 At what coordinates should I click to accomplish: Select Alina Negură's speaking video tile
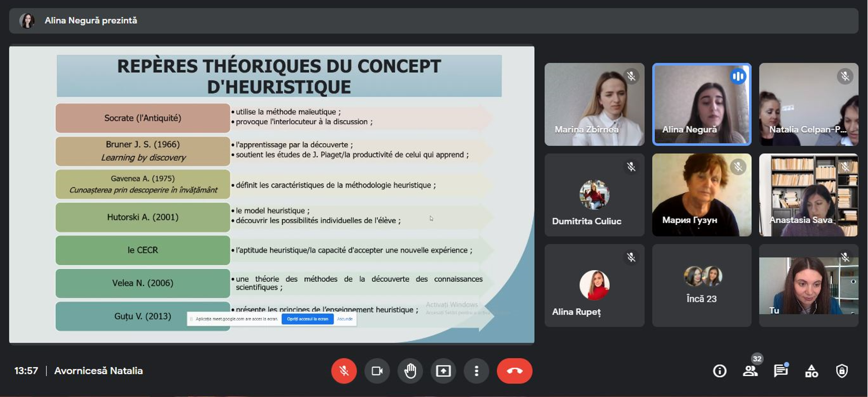[x=701, y=104]
